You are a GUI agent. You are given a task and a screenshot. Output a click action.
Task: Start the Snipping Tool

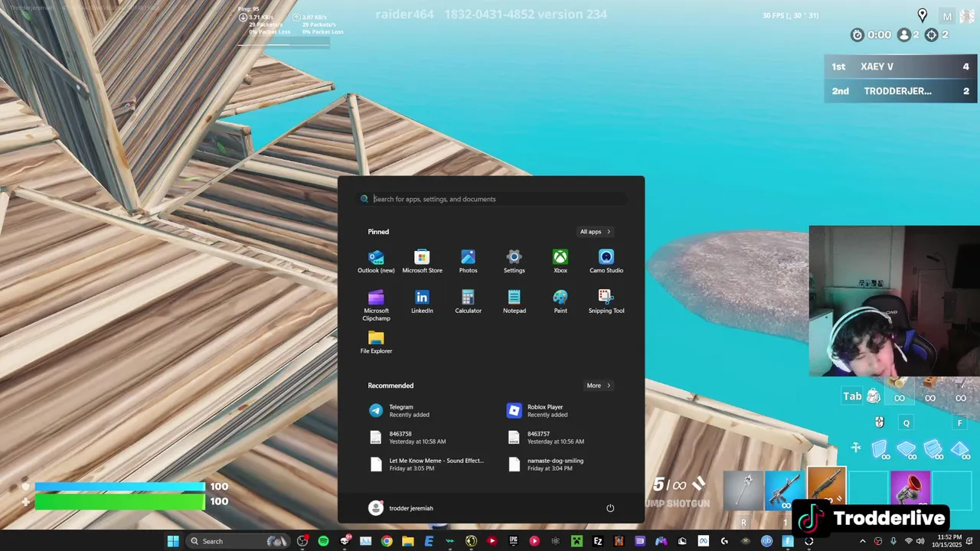606,302
